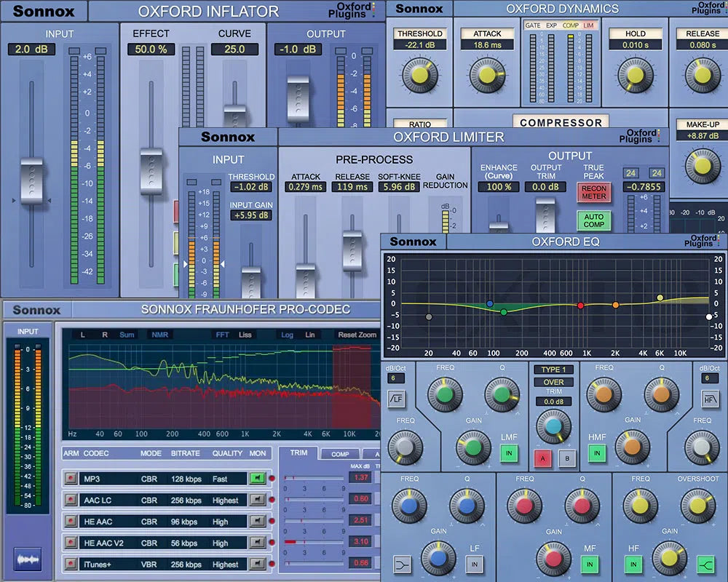The height and width of the screenshot is (582, 728).
Task: Toggle the LMF band IN button
Action: (510, 453)
